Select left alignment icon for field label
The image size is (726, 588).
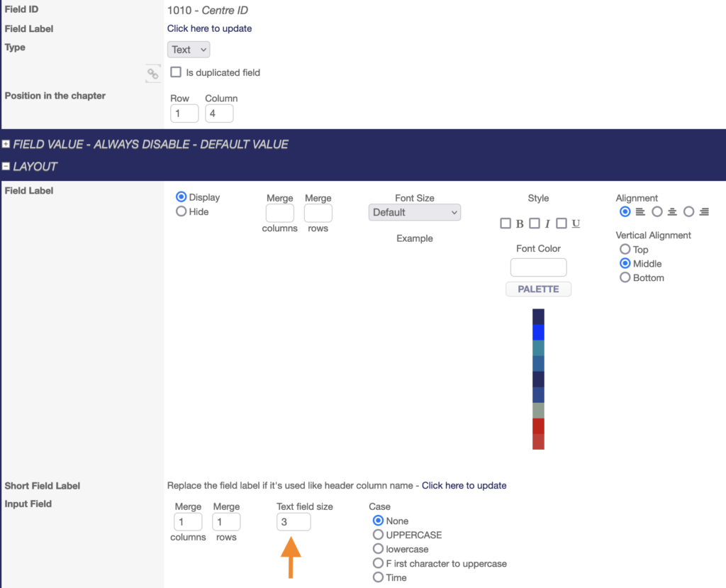coord(625,211)
